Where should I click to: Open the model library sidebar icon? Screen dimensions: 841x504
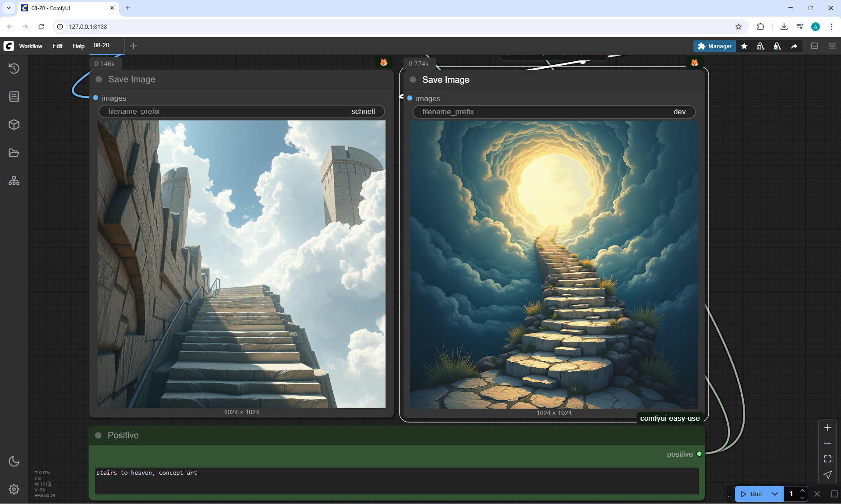pos(14,97)
